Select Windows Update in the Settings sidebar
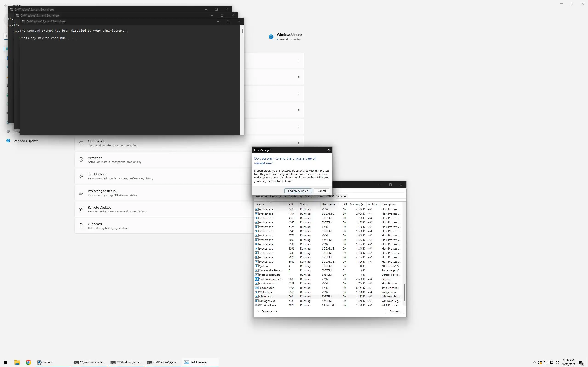Image resolution: width=588 pixels, height=367 pixels. [26, 141]
